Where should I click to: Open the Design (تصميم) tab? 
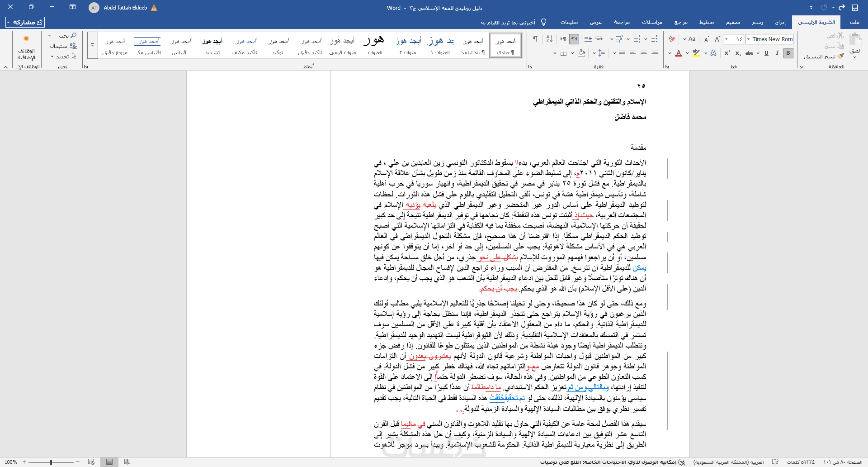(x=733, y=22)
